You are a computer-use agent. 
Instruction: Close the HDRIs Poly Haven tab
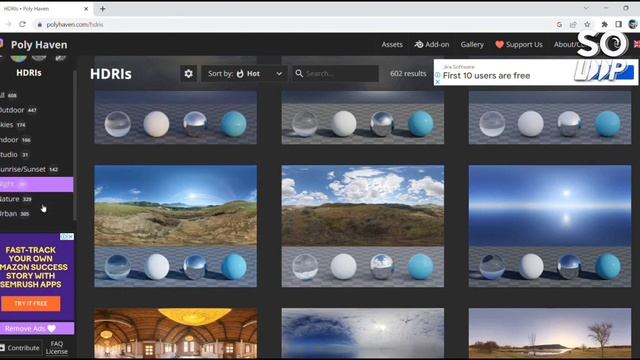point(86,9)
